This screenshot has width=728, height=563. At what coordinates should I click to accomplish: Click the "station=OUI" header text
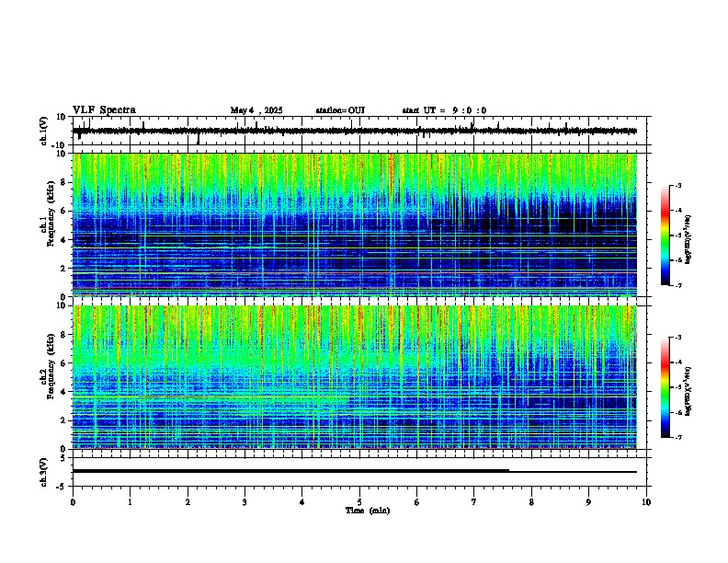tap(340, 110)
